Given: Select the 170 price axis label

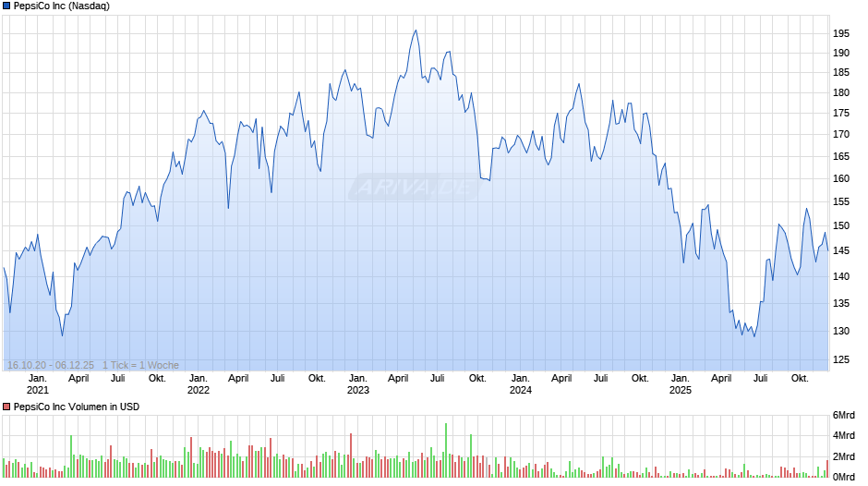Looking at the screenshot, I should [841, 134].
